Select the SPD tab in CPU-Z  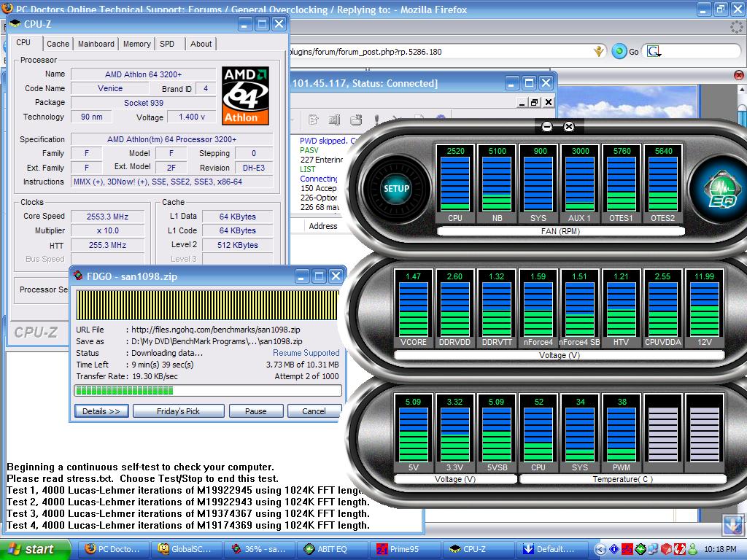click(167, 44)
